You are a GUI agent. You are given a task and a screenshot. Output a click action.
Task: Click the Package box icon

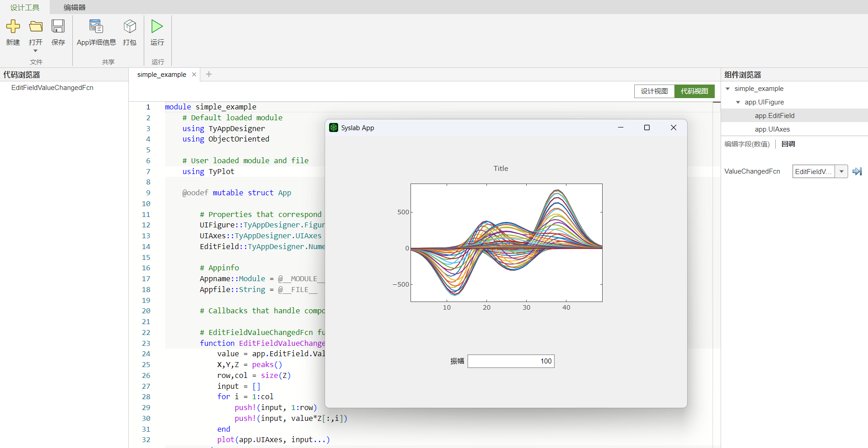[x=130, y=27]
